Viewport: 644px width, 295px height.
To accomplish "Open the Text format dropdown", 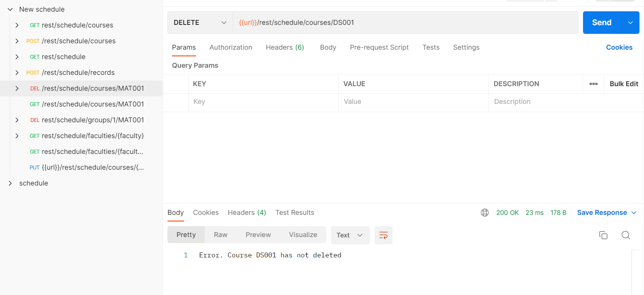I will (350, 235).
